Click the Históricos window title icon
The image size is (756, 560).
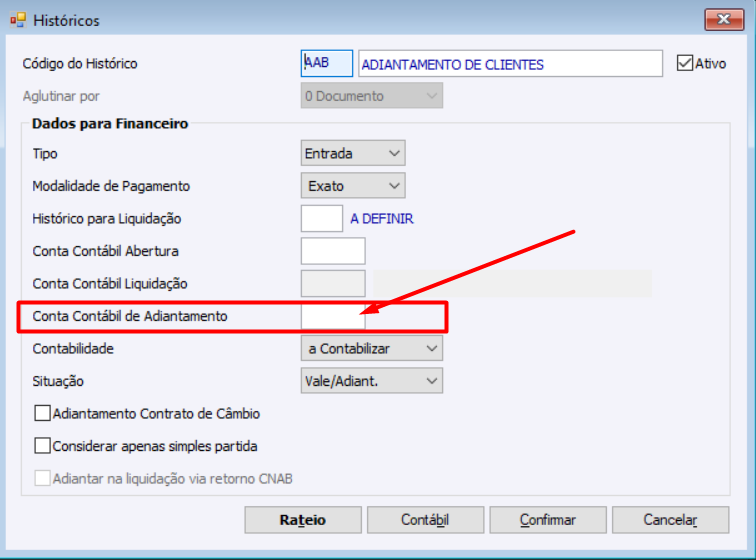pos(18,20)
